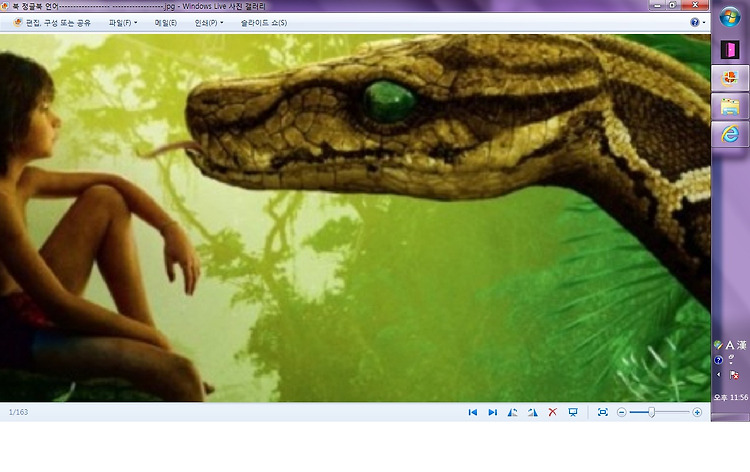Launch Internet Explorer from the taskbar
Image resolution: width=750 pixels, height=472 pixels.
coord(730,134)
